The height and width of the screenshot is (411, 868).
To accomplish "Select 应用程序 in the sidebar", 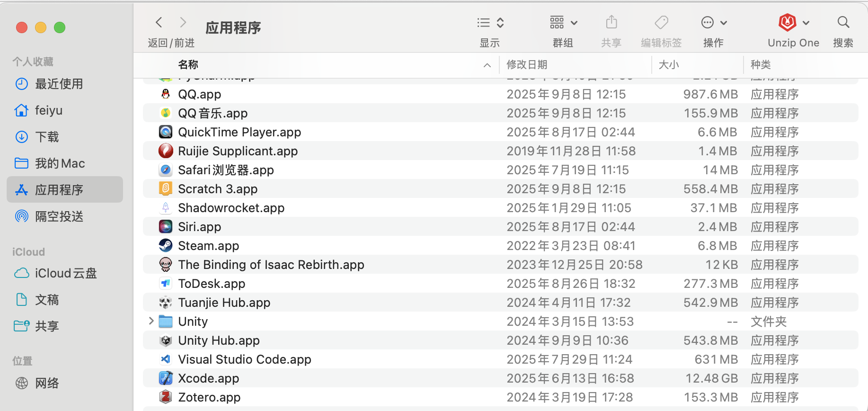I will (x=65, y=189).
